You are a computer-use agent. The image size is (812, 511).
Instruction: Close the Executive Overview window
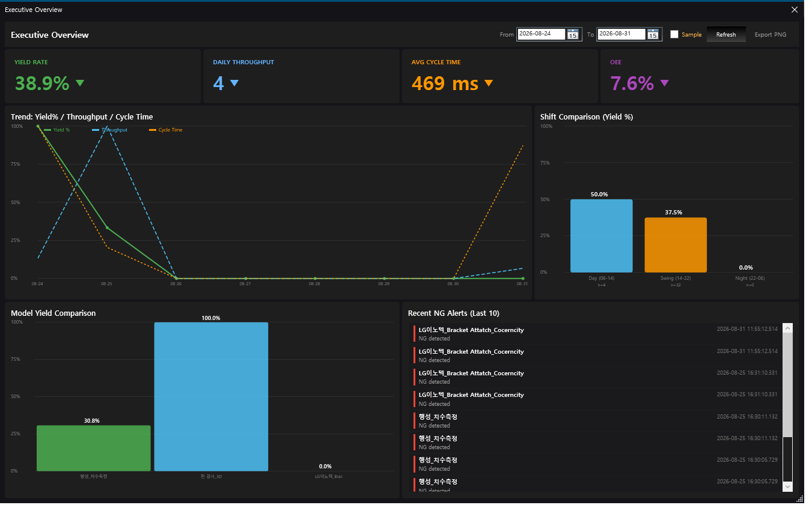coord(795,10)
